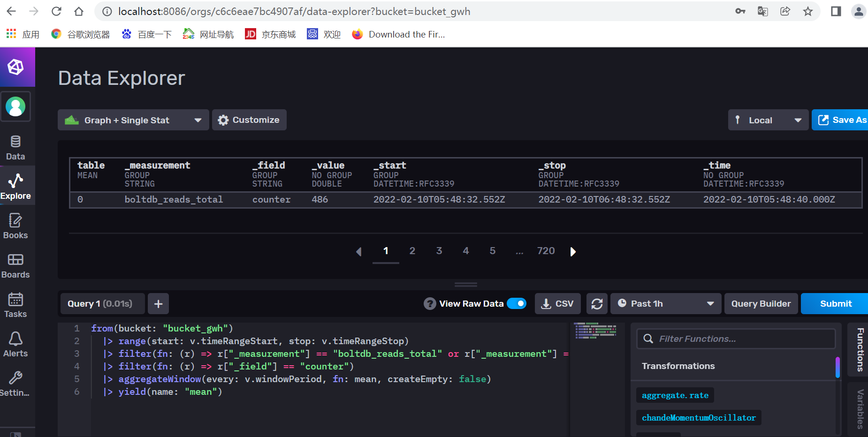Open the 谷歌浏览器 bookmark
This screenshot has height=437, width=868.
[x=80, y=34]
